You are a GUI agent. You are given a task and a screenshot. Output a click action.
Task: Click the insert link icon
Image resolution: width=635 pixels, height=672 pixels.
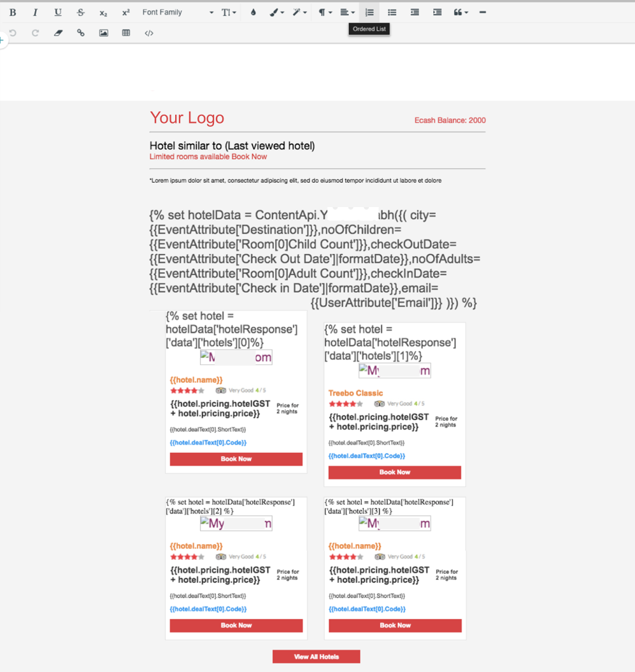tap(81, 33)
